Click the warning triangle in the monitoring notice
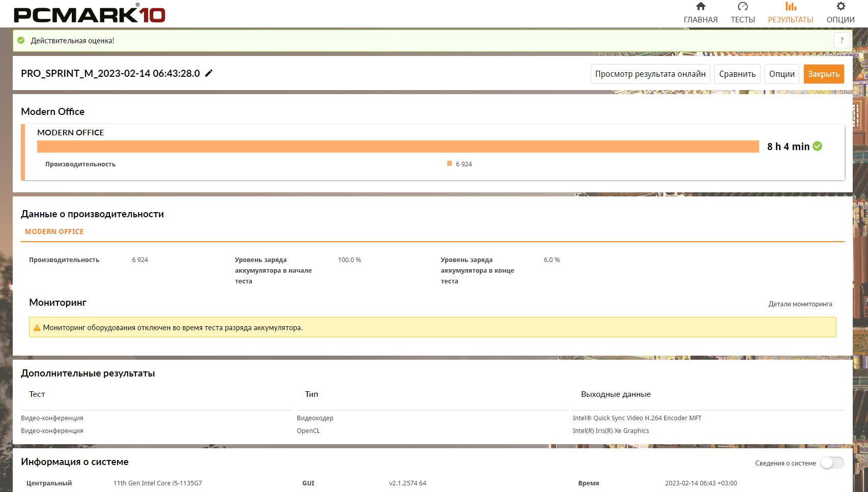 click(x=37, y=328)
